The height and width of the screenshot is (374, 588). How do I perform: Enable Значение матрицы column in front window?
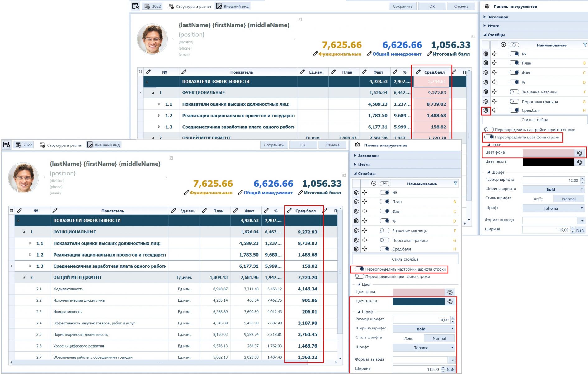(385, 231)
